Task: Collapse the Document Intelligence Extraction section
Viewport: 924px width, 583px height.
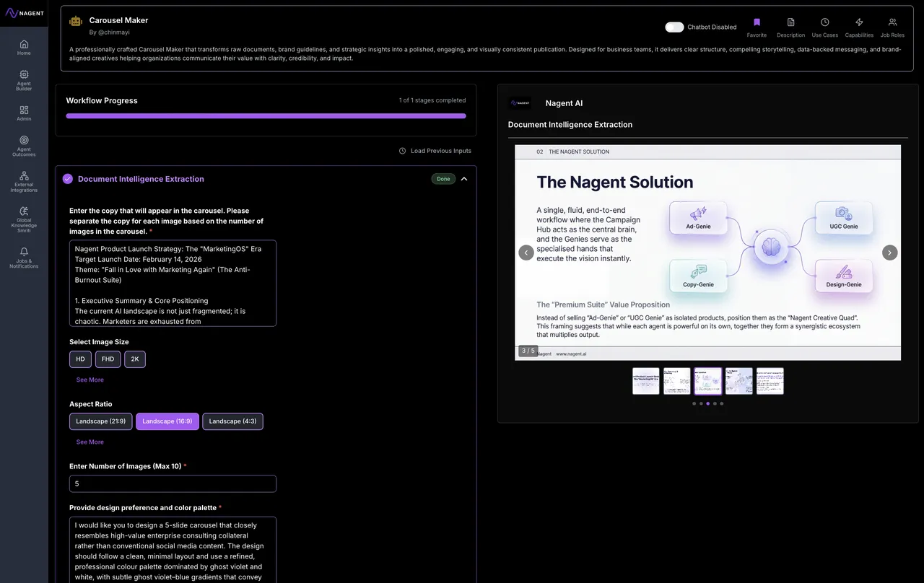Action: pos(464,179)
